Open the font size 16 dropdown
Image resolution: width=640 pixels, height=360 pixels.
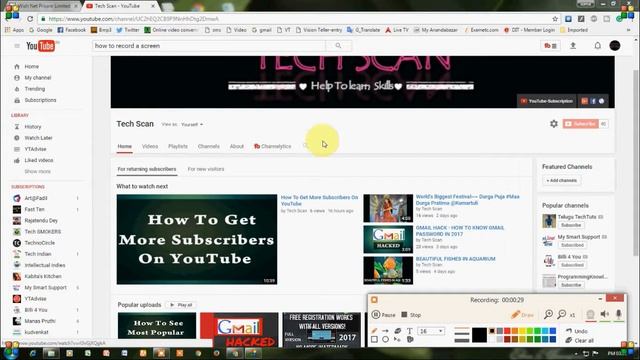pyautogui.click(x=431, y=331)
